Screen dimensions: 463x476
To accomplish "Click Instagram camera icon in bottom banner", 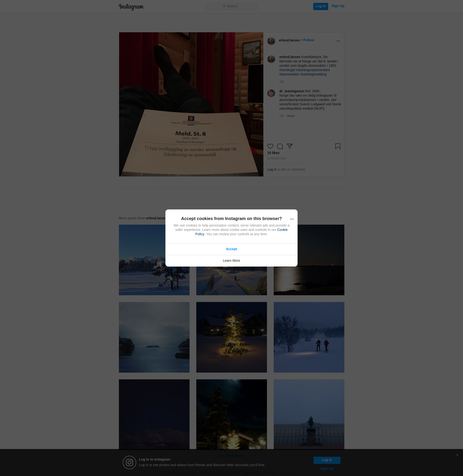I will (129, 462).
